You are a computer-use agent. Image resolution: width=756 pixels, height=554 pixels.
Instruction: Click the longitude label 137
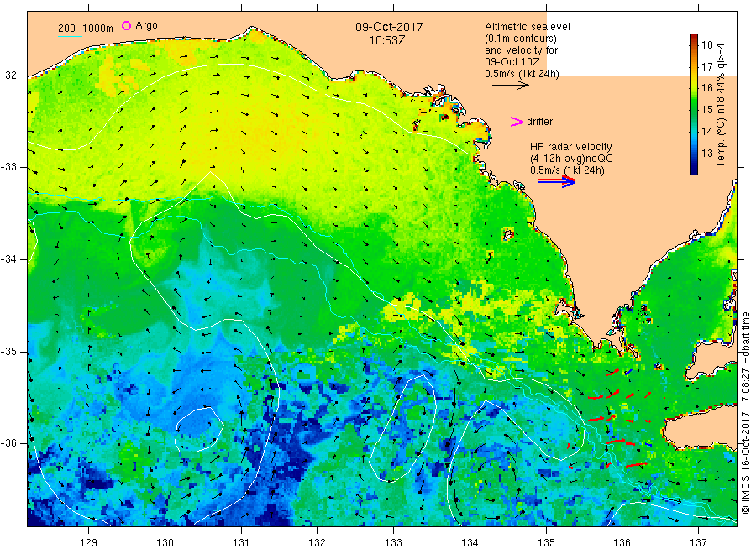[698, 543]
